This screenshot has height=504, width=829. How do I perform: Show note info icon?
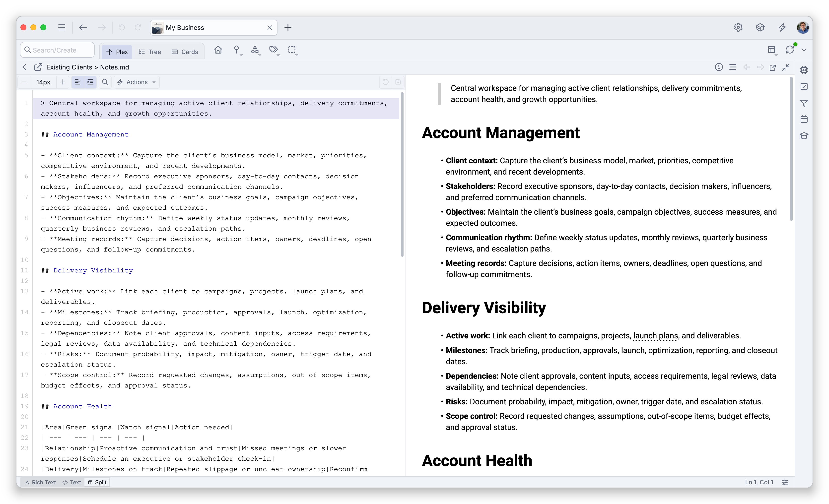point(719,67)
